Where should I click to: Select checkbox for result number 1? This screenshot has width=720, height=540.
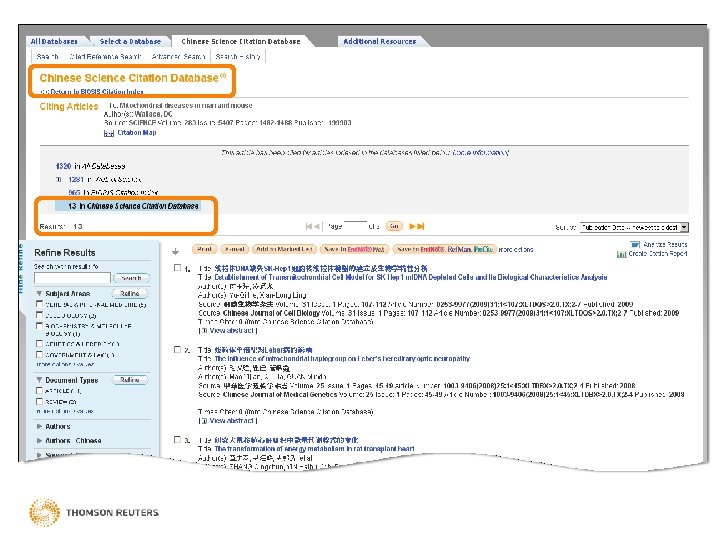(x=178, y=268)
